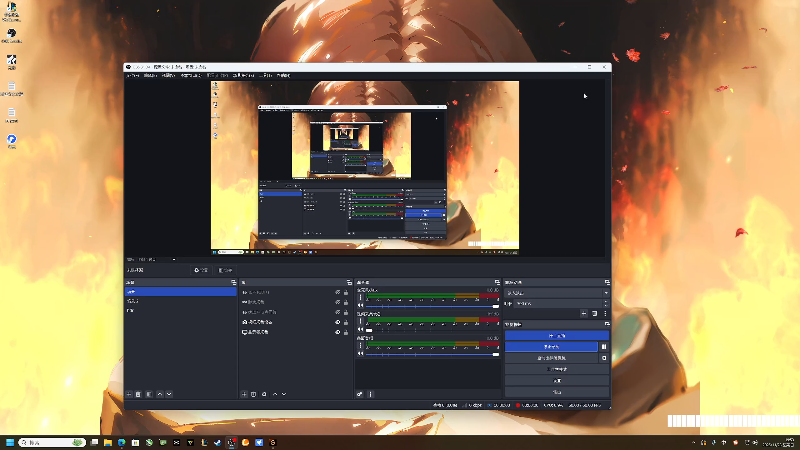Open the middle mixer channel's three-dot options menu
The width and height of the screenshot is (800, 450).
tap(361, 321)
